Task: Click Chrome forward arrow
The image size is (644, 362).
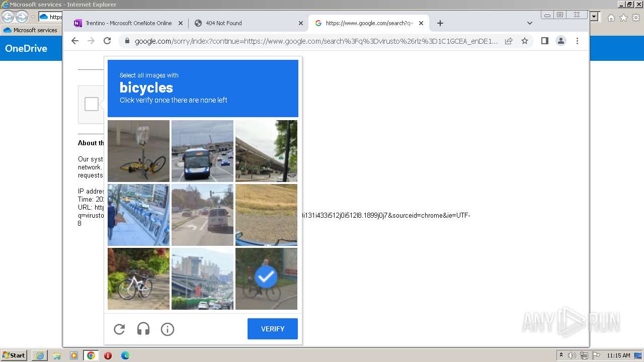Action: coord(91,41)
